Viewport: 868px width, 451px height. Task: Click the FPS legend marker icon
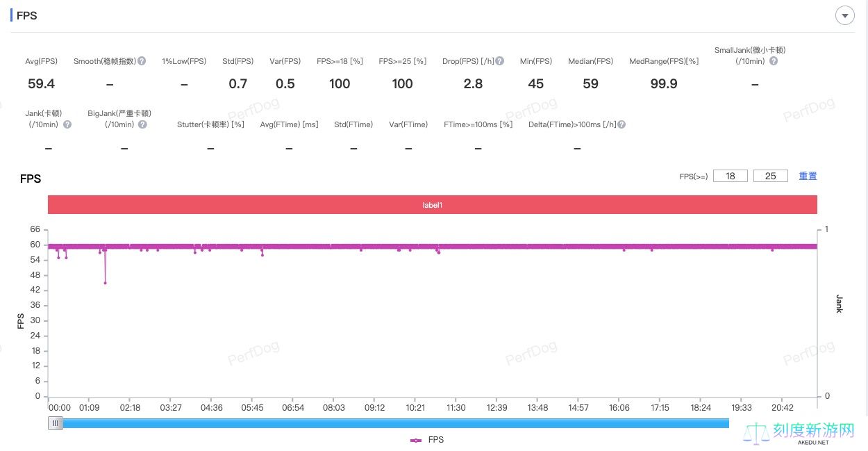[x=416, y=440]
